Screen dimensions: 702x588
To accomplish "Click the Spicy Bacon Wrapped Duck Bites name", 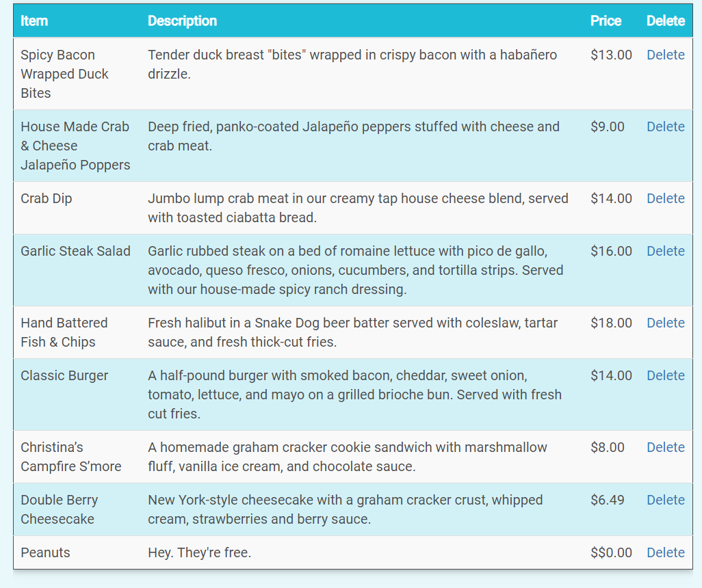I will [x=64, y=74].
